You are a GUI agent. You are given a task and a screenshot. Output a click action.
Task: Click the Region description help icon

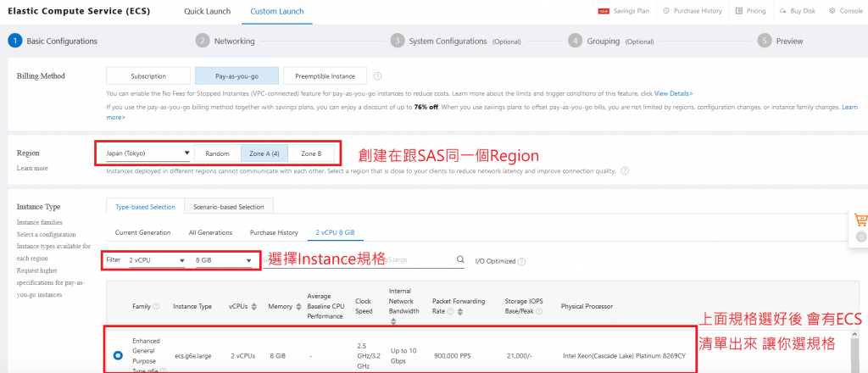coord(625,171)
